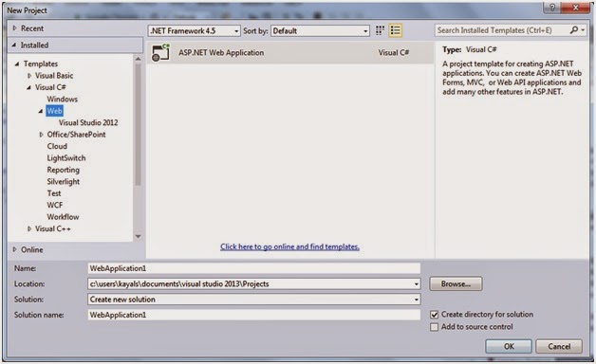Select Visual Basic in the templates tree
The height and width of the screenshot is (364, 596).
(x=54, y=76)
